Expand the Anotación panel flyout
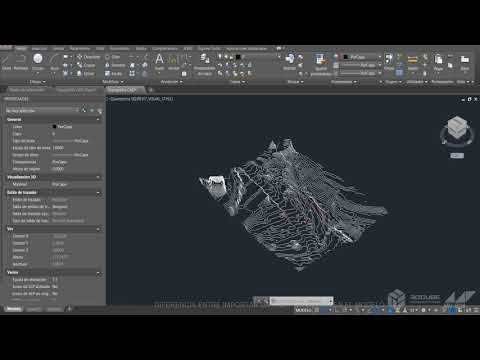 172,82
